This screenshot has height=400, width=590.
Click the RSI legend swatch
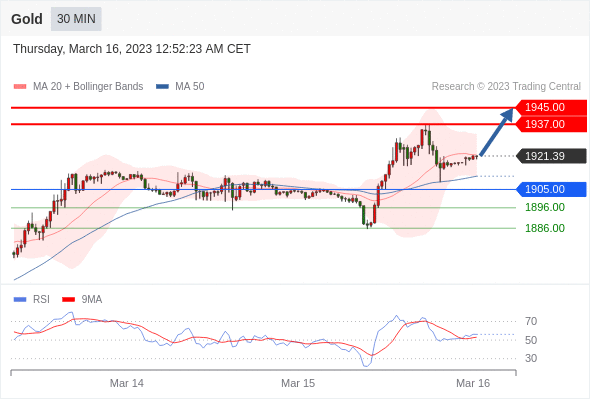[x=20, y=300]
